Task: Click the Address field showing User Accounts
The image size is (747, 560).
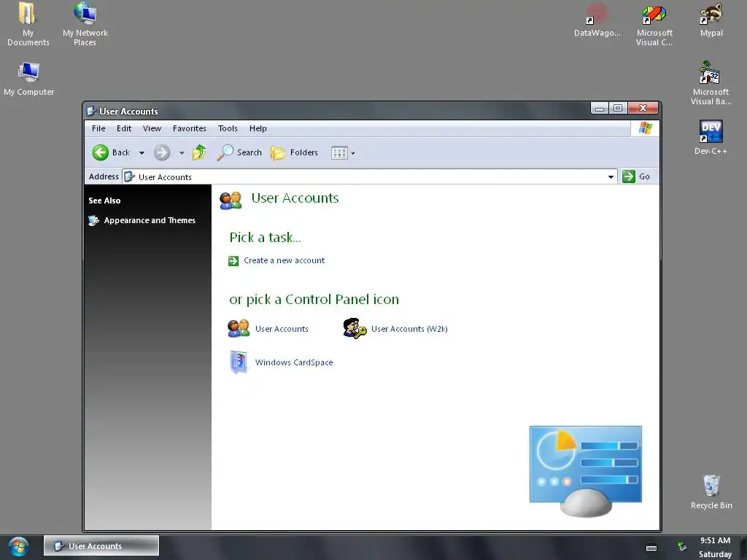Action: 369,176
